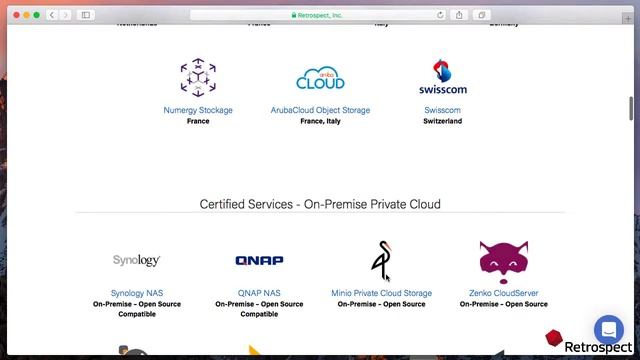
Task: Click the Swisscom logo
Action: [443, 77]
